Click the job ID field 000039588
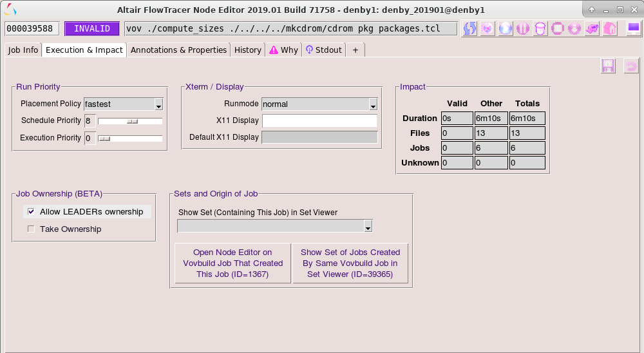The width and height of the screenshot is (644, 353). (x=32, y=29)
